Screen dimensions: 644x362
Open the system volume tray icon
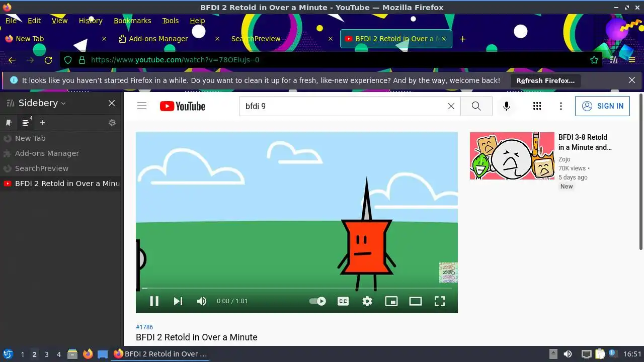pos(568,354)
